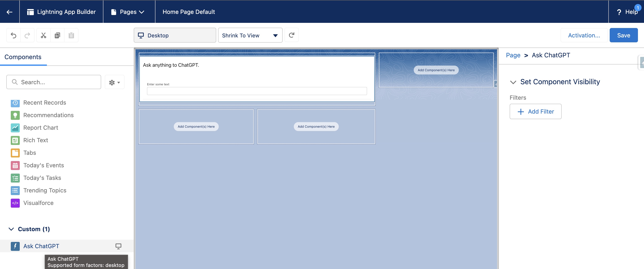Click the Lightning App Builder icon
This screenshot has width=644, height=269.
(31, 12)
